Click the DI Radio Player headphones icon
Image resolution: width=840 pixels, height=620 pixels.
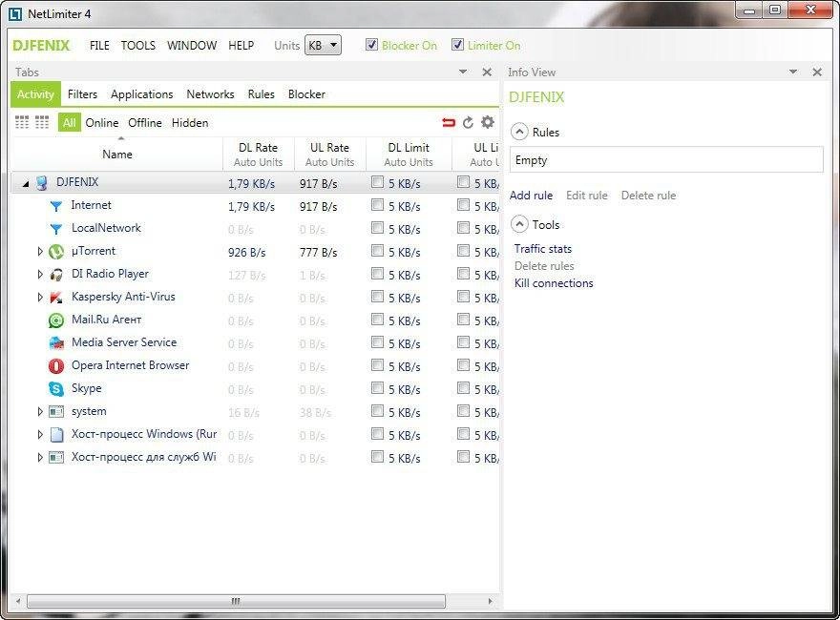56,274
